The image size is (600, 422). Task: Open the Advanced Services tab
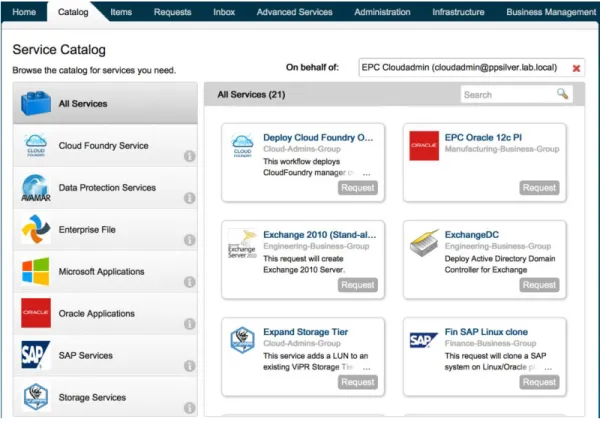[x=294, y=12]
